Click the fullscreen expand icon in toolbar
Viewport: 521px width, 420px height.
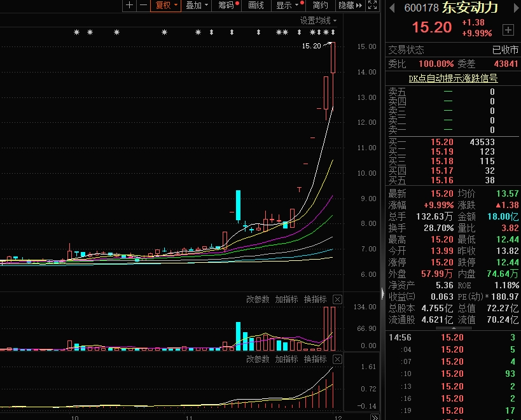(373, 5)
